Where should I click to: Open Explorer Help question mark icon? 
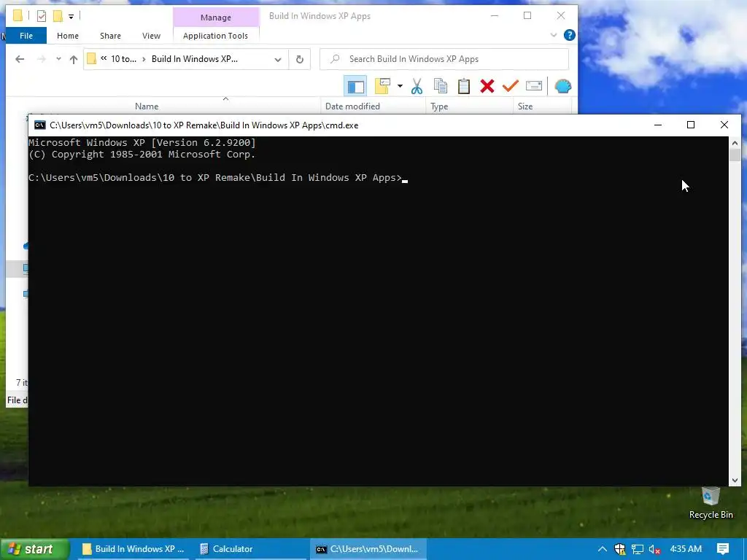click(569, 35)
